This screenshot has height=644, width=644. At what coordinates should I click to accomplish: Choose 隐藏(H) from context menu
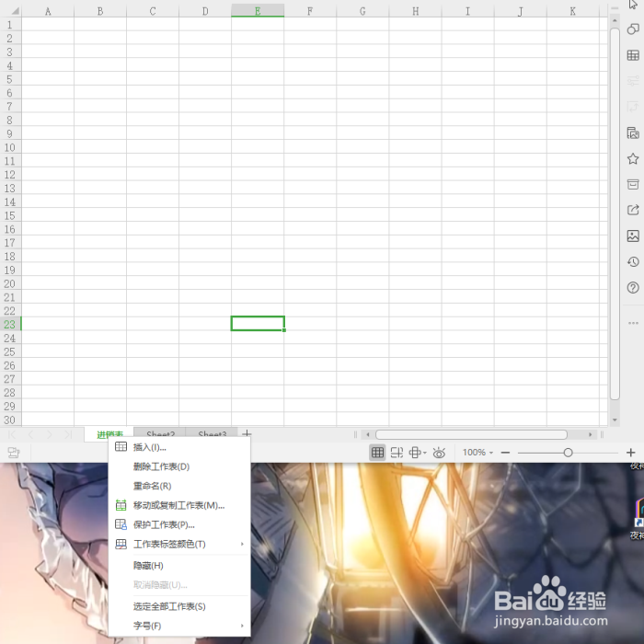pyautogui.click(x=179, y=566)
